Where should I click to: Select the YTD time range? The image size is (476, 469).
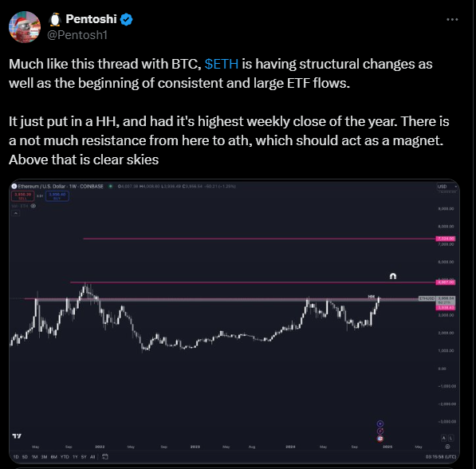[x=65, y=457]
